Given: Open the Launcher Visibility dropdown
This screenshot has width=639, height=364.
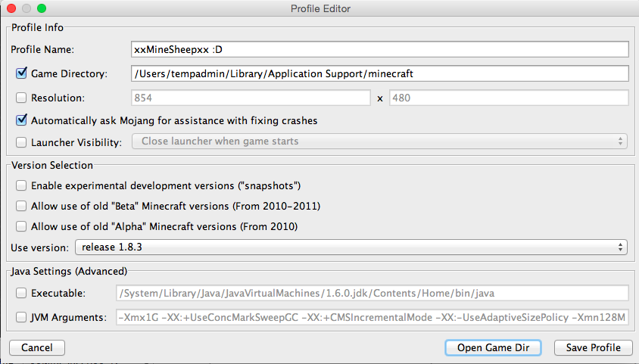Looking at the screenshot, I should (x=379, y=142).
